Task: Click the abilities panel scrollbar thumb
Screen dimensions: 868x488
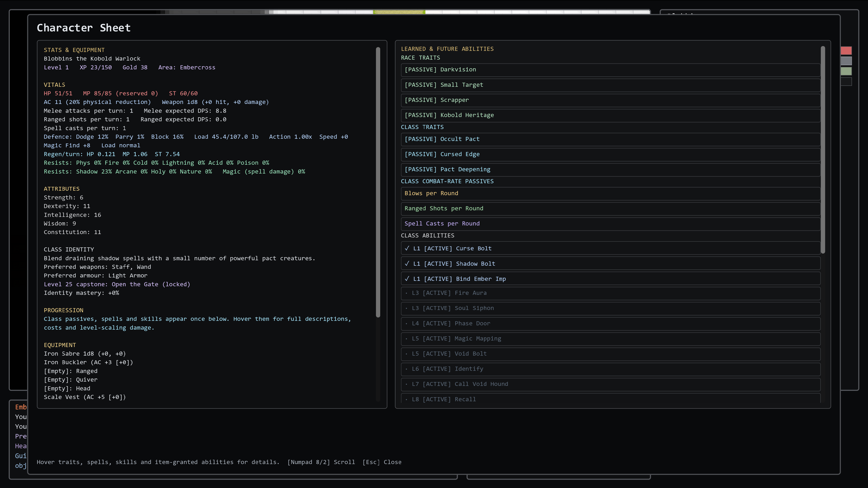Action: (823, 150)
